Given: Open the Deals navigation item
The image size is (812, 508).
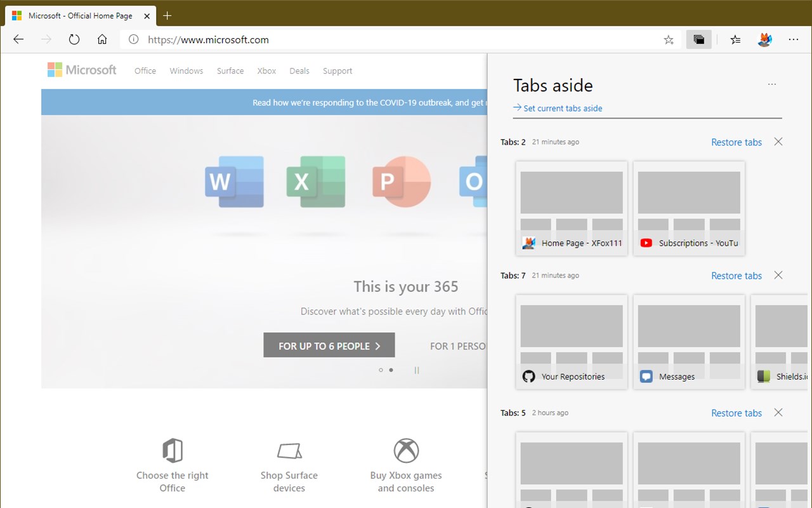Looking at the screenshot, I should pyautogui.click(x=299, y=70).
